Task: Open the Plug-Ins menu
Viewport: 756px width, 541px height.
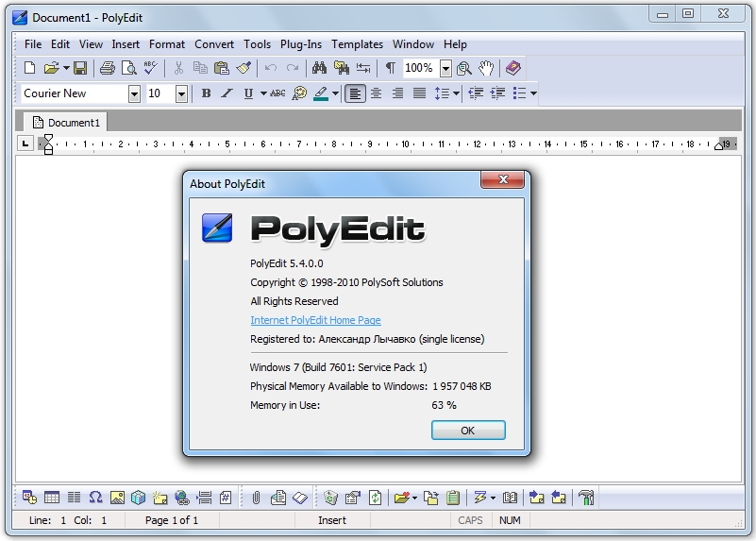Action: tap(301, 44)
